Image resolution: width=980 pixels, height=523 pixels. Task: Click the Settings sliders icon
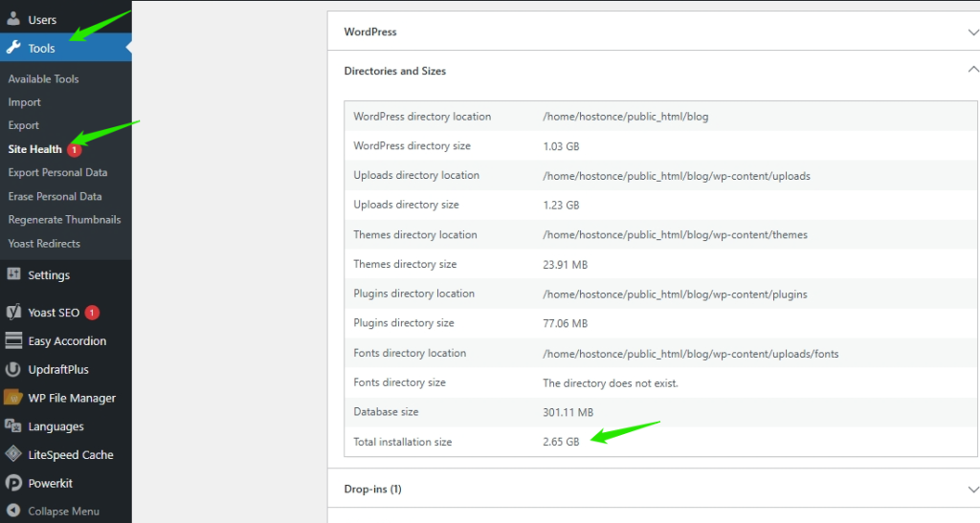pyautogui.click(x=13, y=274)
